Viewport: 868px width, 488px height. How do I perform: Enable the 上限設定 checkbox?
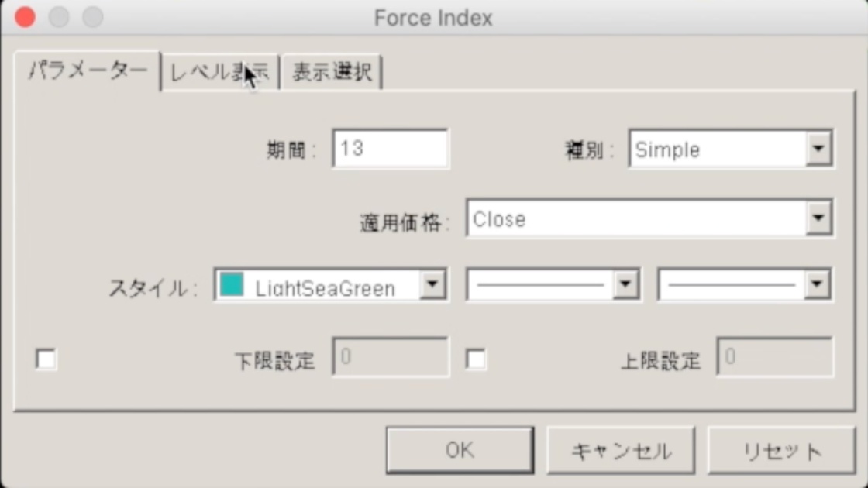point(476,359)
